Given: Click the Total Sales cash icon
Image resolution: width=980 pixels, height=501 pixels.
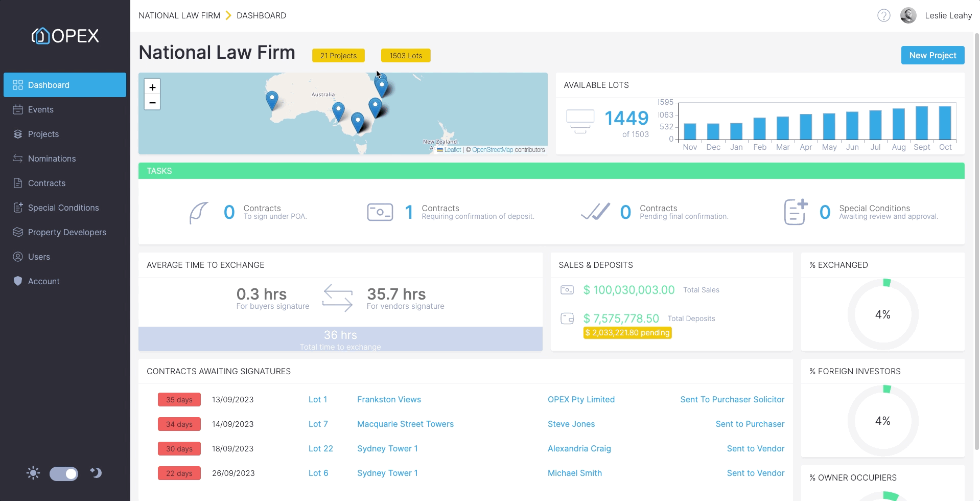Looking at the screenshot, I should 567,290.
